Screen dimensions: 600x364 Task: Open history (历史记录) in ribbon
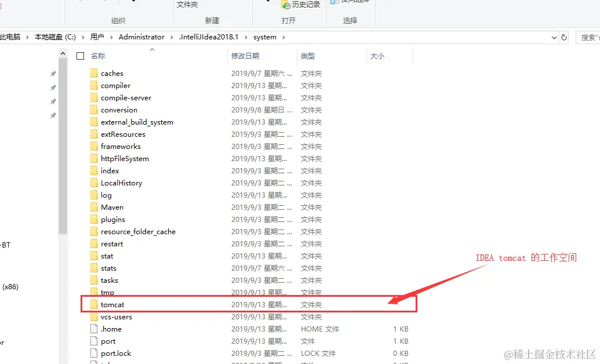click(x=301, y=5)
